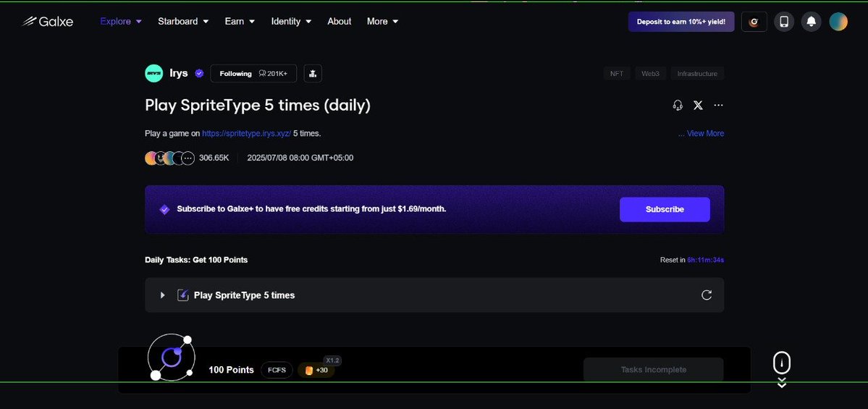The image size is (868, 409).
Task: Expand the Starboard menu
Action: 183,22
